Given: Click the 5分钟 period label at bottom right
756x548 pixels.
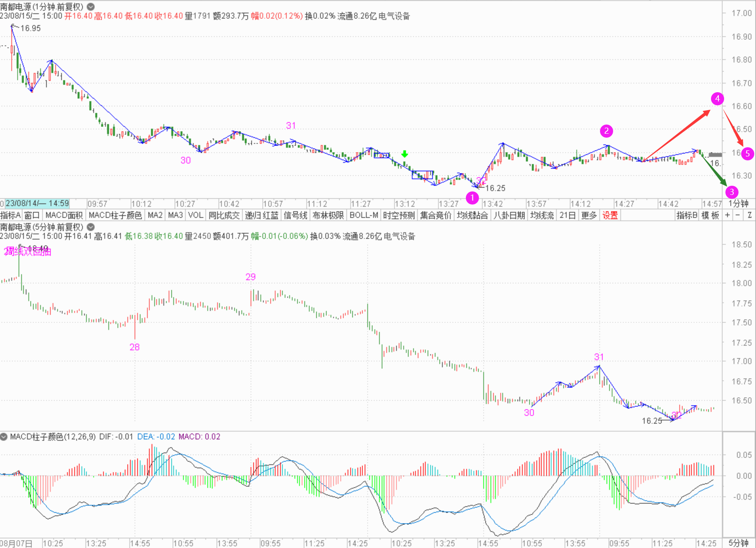Looking at the screenshot, I should click(x=738, y=543).
